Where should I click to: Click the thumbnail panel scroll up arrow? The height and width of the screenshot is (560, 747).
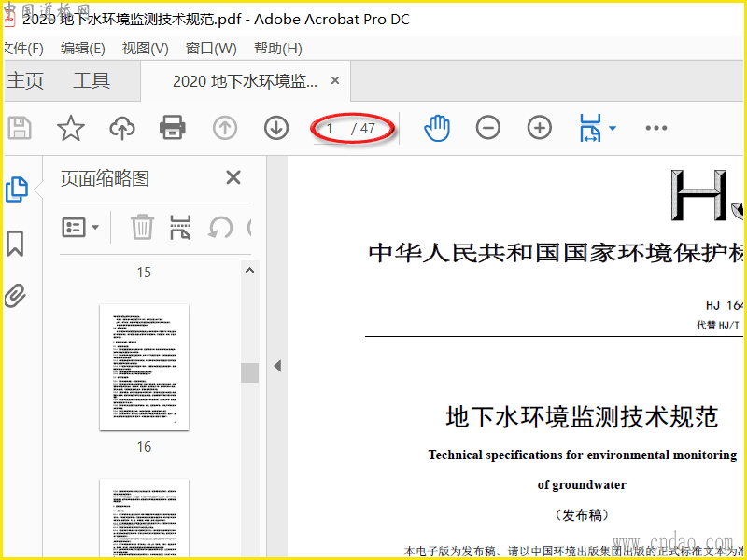point(249,271)
